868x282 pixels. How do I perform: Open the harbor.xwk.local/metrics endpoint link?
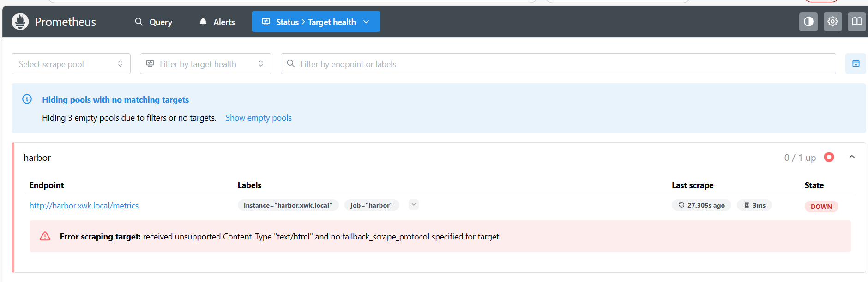pyautogui.click(x=84, y=206)
